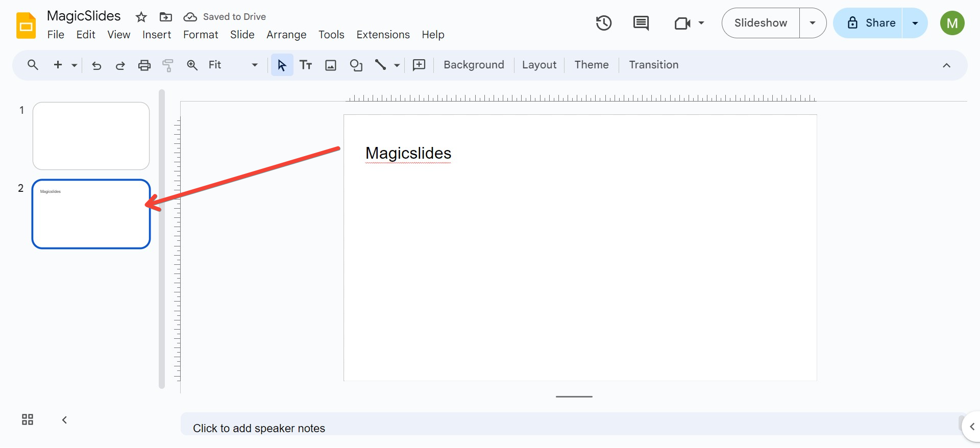Screen dimensions: 980x448
Task: Open the Theme panel
Action: tap(592, 65)
